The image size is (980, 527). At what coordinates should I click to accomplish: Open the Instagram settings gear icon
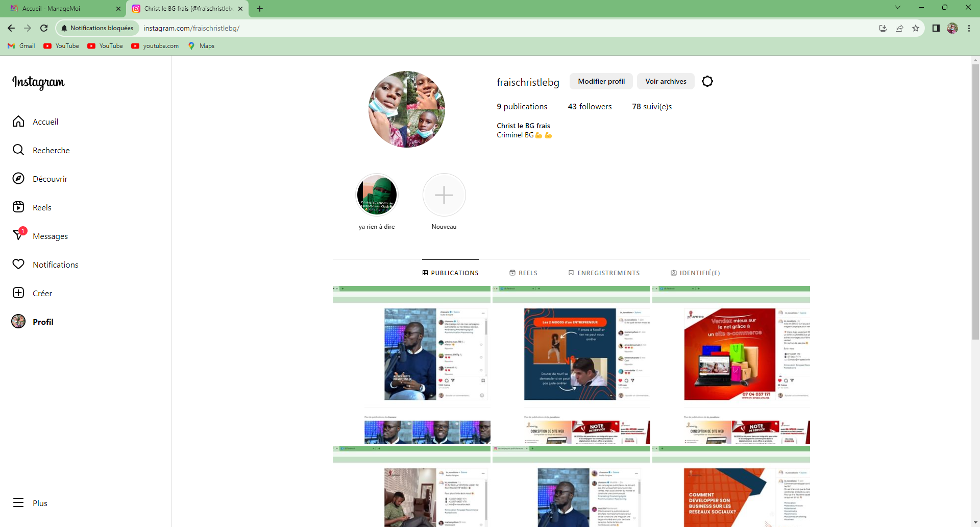click(707, 81)
